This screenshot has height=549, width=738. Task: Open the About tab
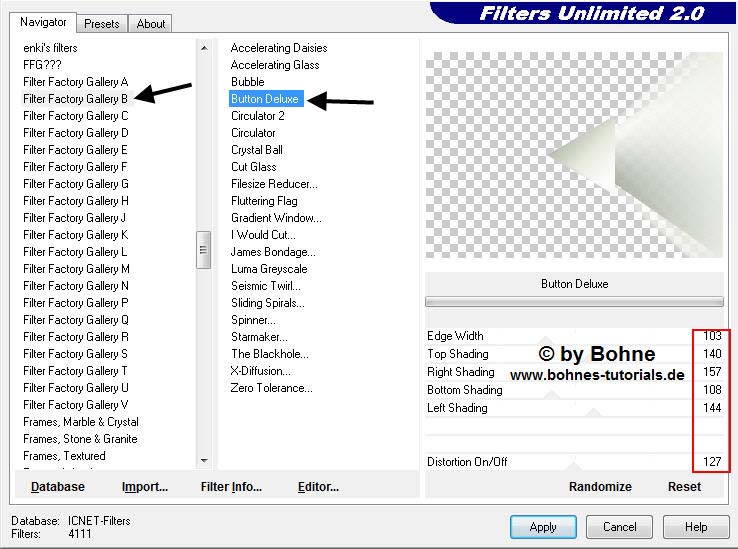pos(151,23)
